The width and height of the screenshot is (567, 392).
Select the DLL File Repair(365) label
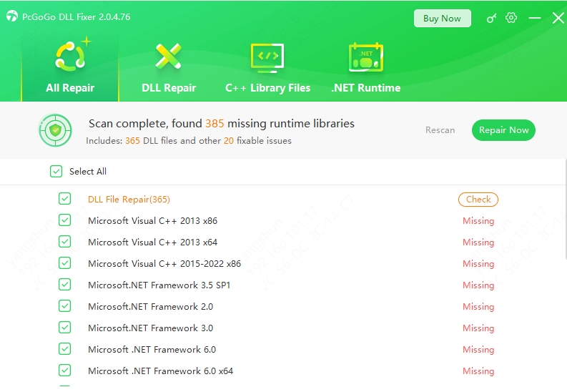(129, 200)
